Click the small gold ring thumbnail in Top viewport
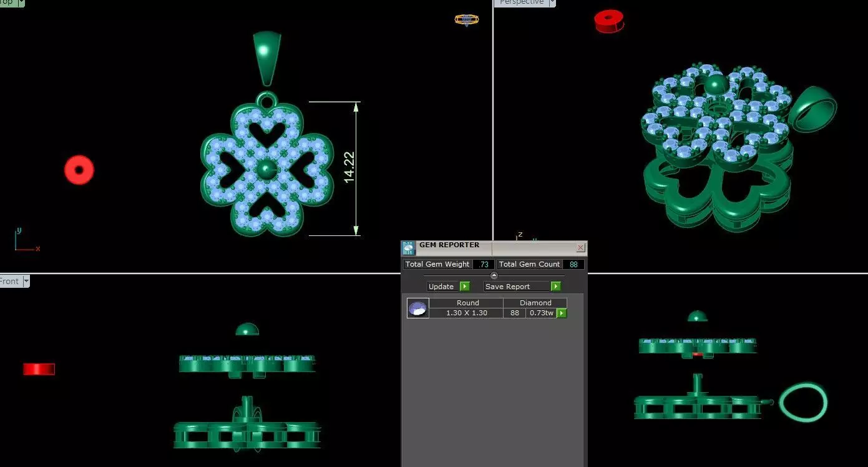The height and width of the screenshot is (467, 868). coord(467,19)
